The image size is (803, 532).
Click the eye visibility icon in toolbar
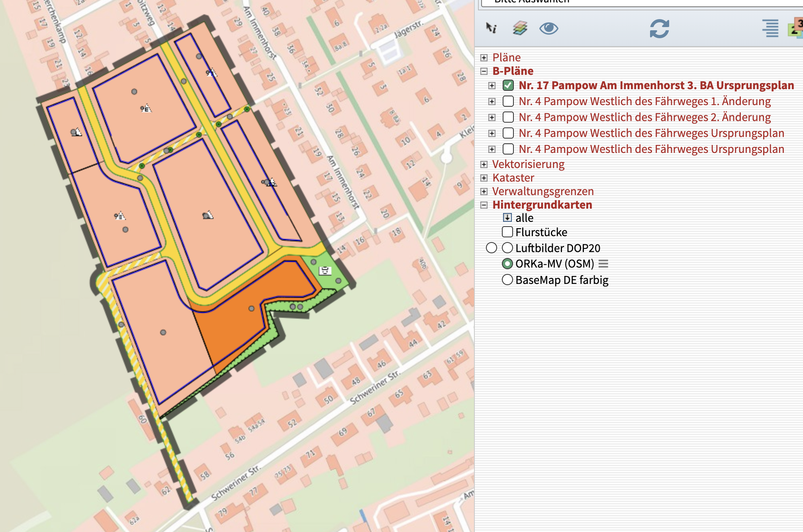tap(548, 28)
